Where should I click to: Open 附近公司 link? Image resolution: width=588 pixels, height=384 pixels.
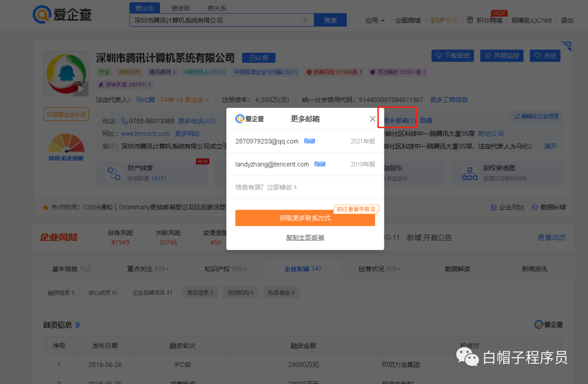click(491, 133)
